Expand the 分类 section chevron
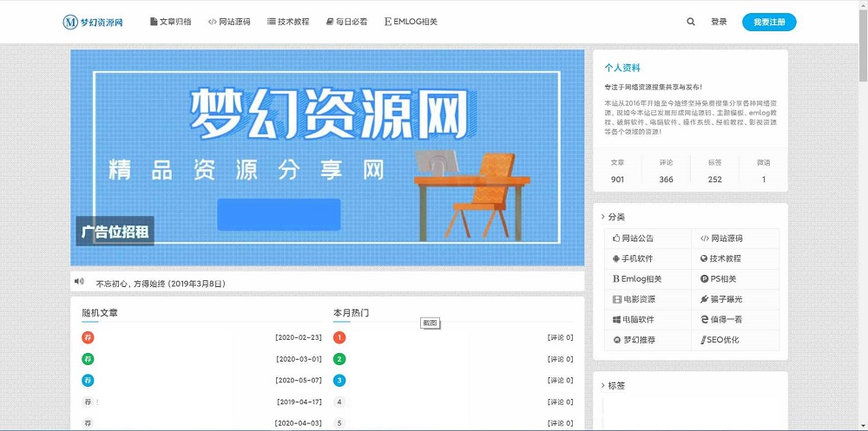Viewport: 868px width, 431px height. 603,217
